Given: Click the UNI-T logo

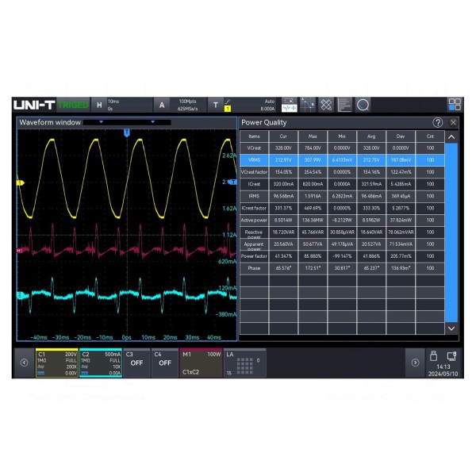Looking at the screenshot, I should click(x=36, y=105).
